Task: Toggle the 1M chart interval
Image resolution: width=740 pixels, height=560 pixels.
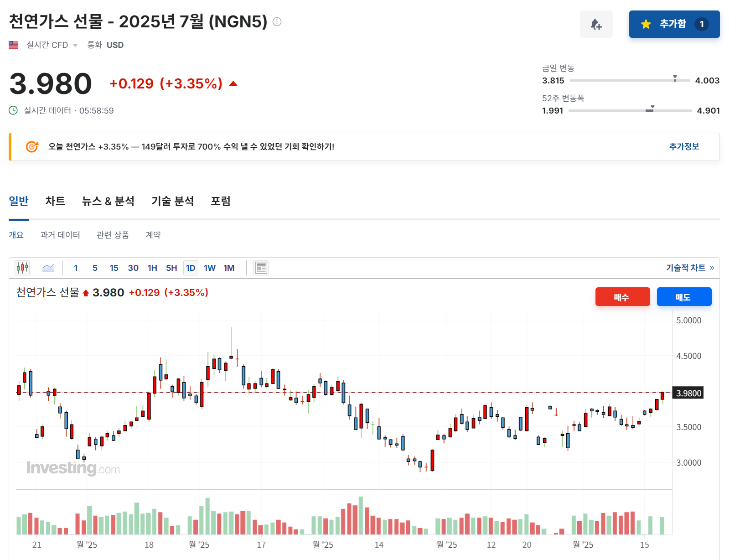Action: point(229,268)
